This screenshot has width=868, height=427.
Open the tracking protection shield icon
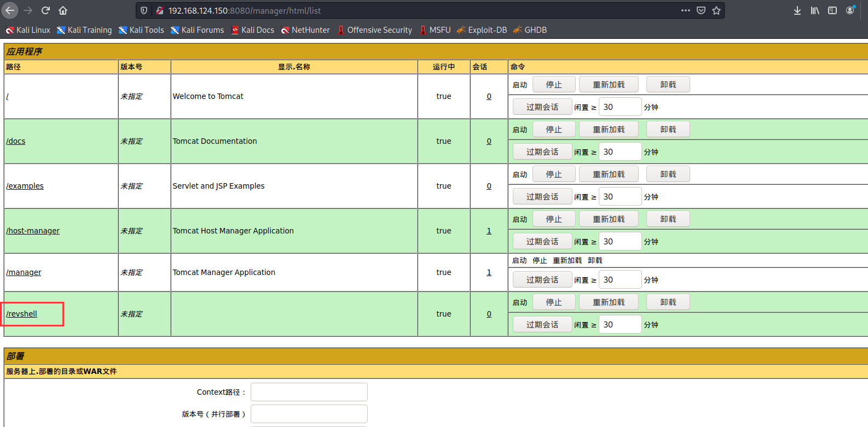[144, 10]
